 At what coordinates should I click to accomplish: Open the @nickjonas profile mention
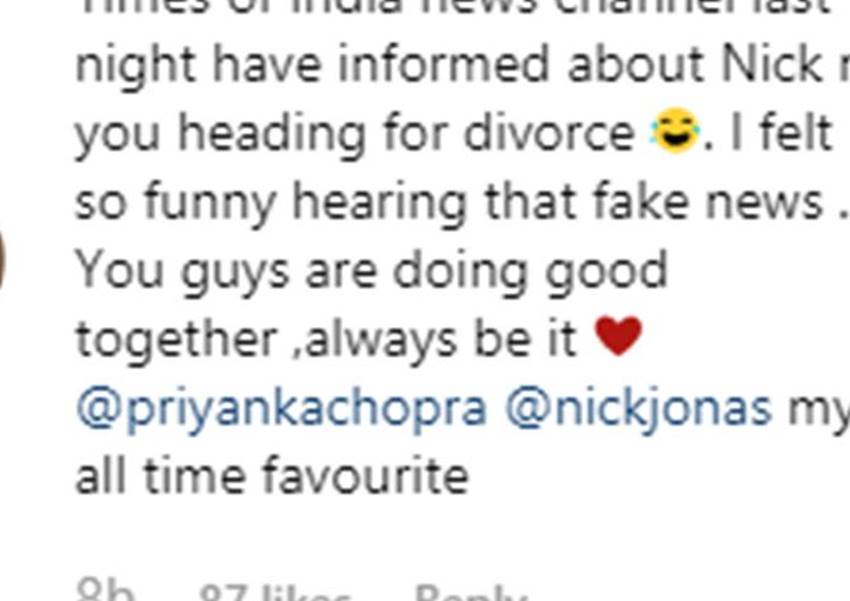pyautogui.click(x=639, y=409)
